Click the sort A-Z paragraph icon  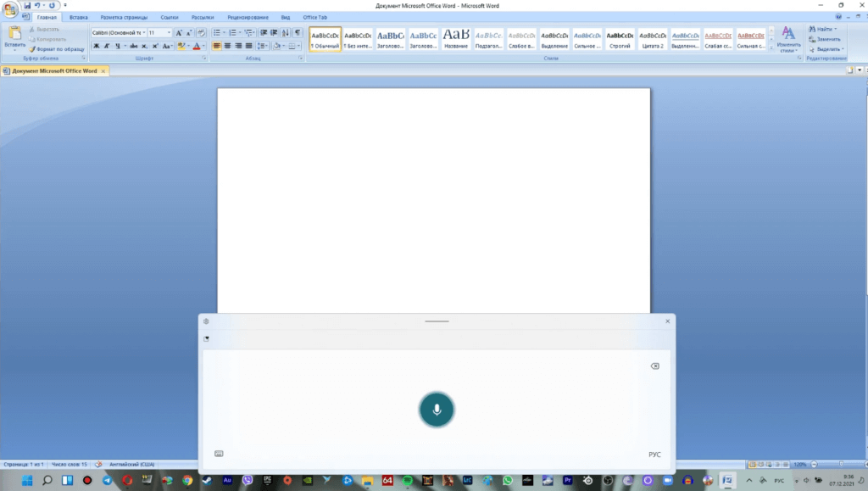[x=285, y=33]
